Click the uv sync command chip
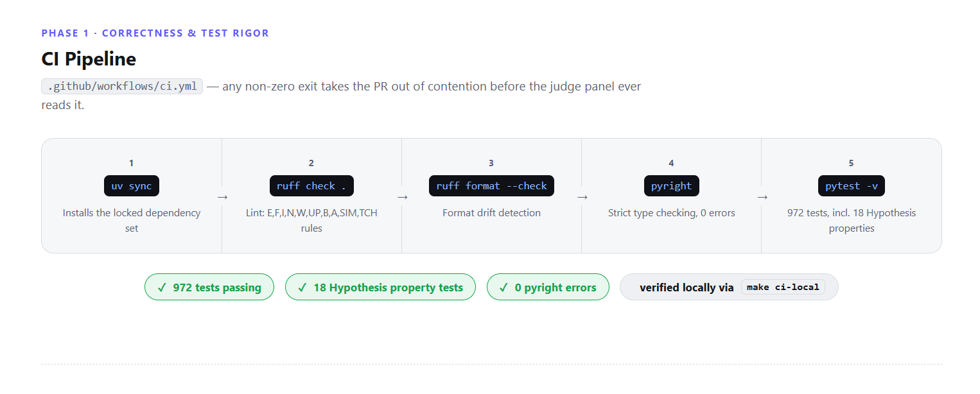Viewport: 980px width, 394px height. tap(132, 186)
